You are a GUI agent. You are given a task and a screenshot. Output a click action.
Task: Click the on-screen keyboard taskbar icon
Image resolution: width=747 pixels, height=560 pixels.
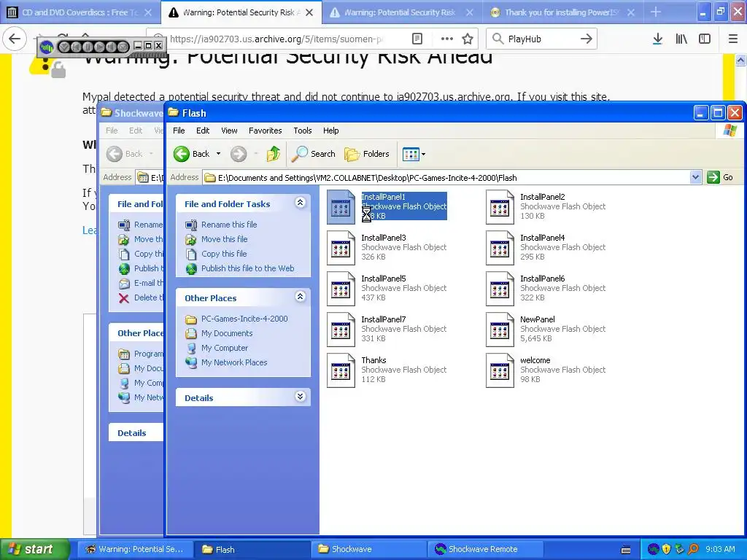[626, 550]
